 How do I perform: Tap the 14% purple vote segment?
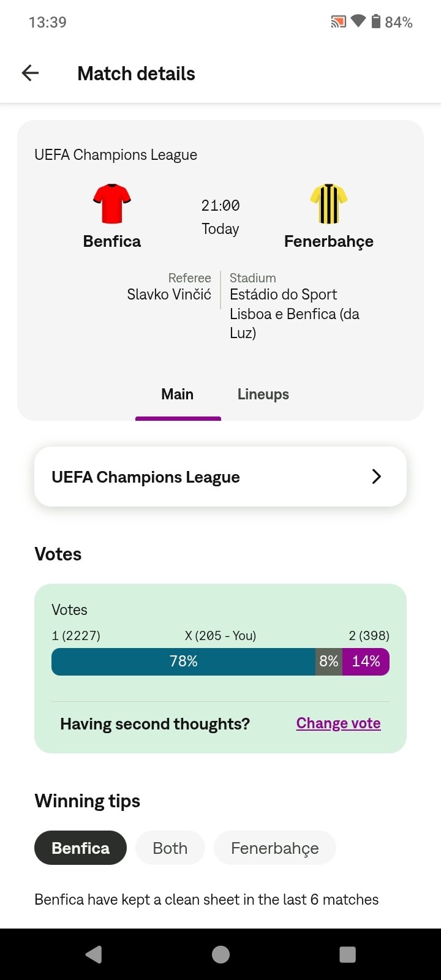366,661
